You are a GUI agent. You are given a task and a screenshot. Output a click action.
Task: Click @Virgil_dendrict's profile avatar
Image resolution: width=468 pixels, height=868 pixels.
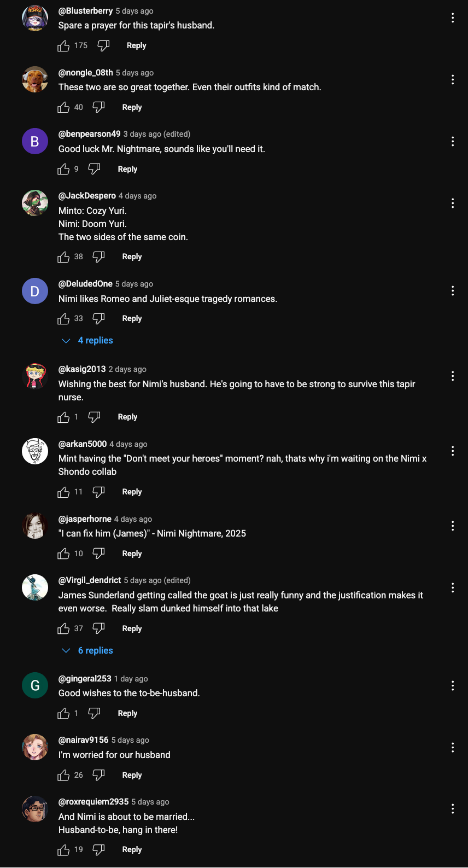click(x=35, y=587)
